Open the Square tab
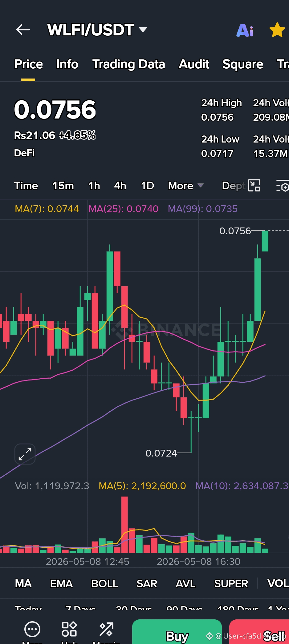This screenshot has height=644, width=289. [243, 64]
